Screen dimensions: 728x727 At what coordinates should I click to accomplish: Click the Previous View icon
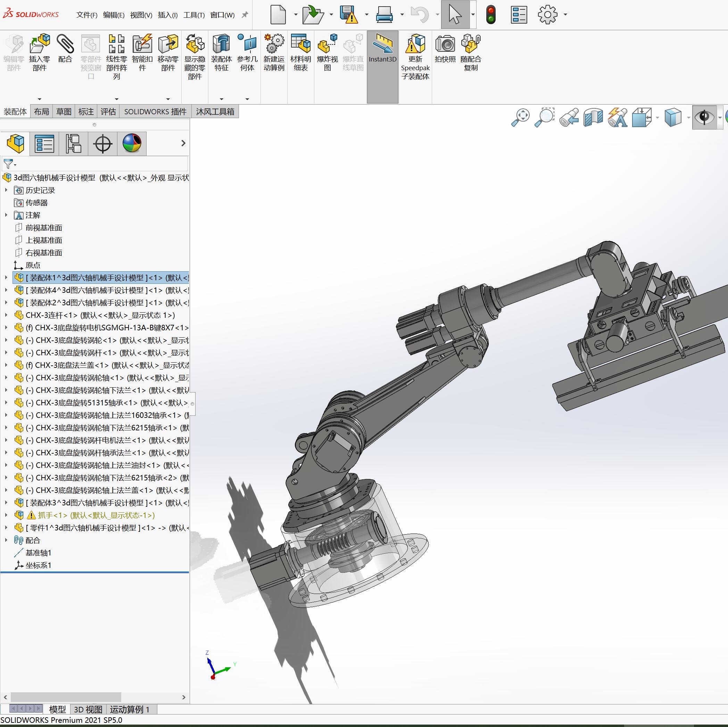[569, 117]
